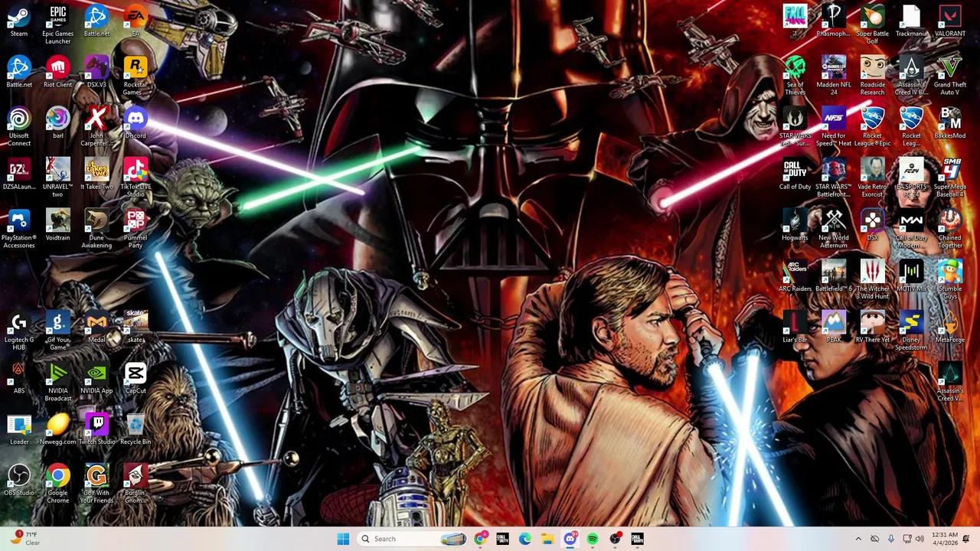The image size is (980, 551).
Task: Select the Super Mega Baseball 4 icon
Action: point(950,178)
